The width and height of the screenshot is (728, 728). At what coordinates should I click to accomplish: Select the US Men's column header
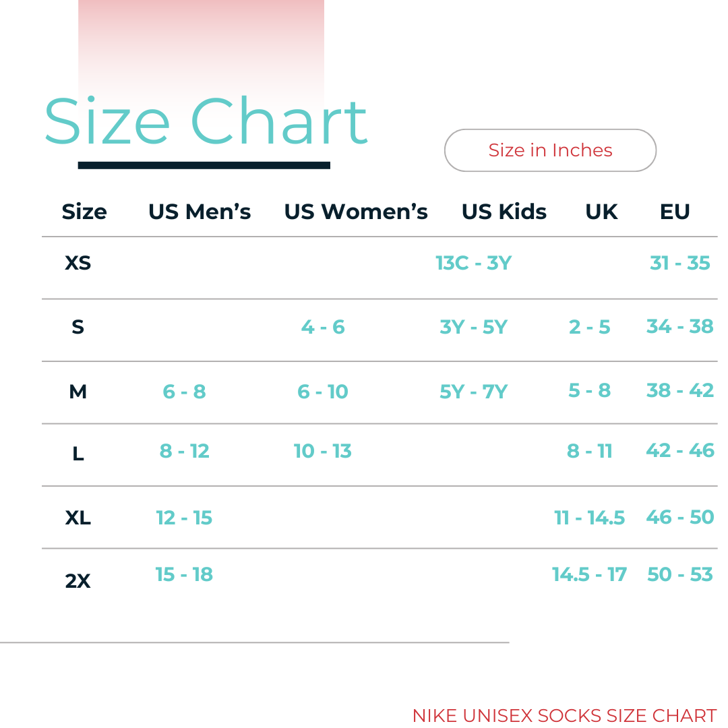pos(200,212)
